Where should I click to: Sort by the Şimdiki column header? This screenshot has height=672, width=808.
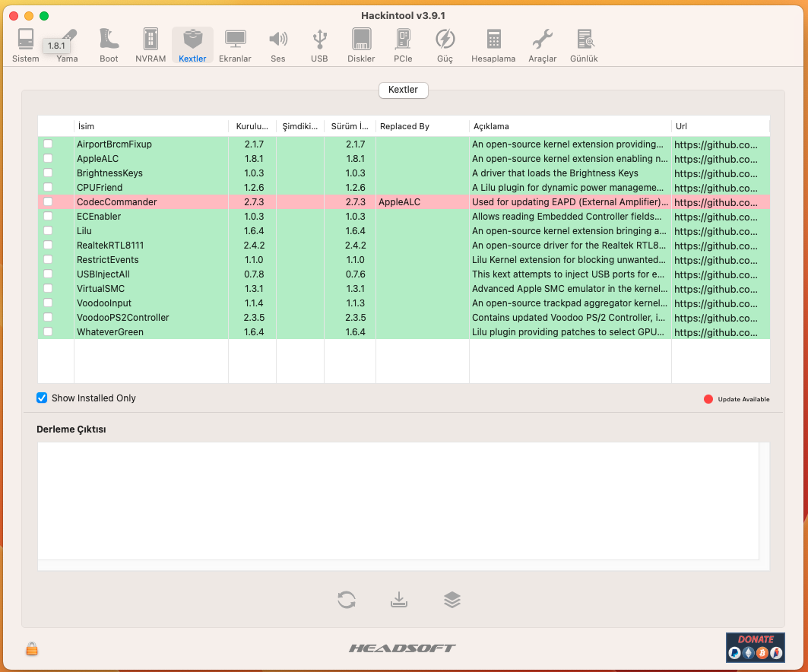click(x=300, y=126)
